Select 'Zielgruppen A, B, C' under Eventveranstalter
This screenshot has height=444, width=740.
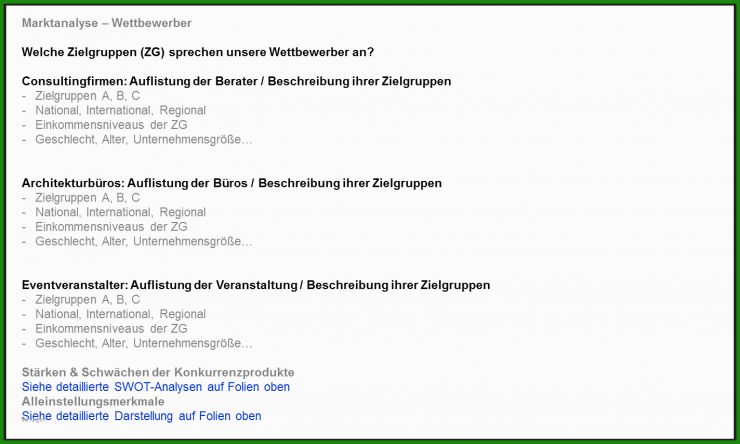click(x=87, y=300)
